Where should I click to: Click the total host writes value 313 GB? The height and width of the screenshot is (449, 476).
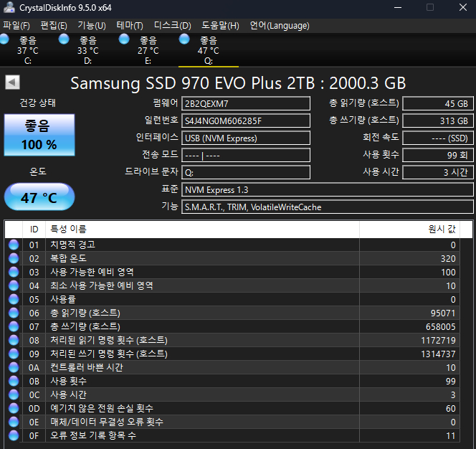pos(438,121)
